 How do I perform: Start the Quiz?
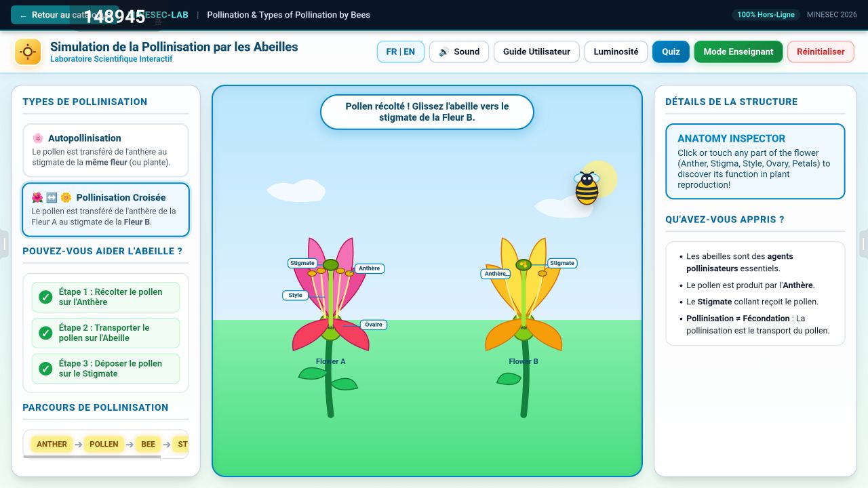tap(671, 52)
